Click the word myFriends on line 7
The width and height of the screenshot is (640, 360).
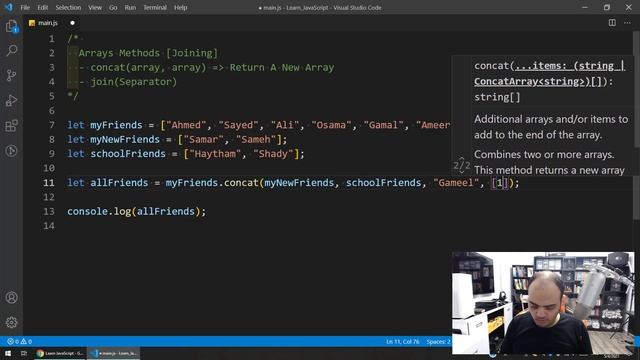point(116,125)
